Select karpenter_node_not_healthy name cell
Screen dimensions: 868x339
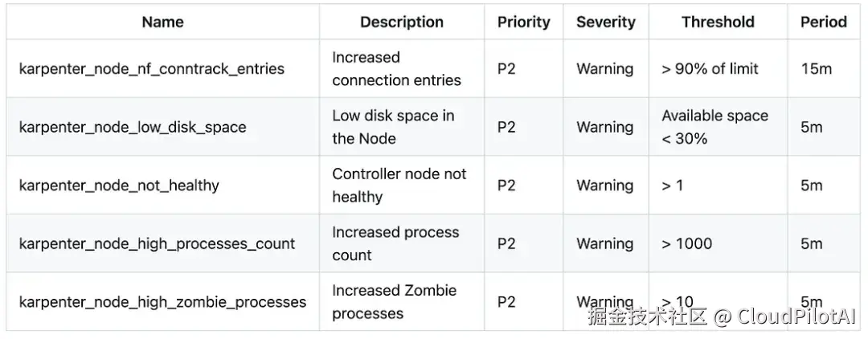(x=162, y=186)
